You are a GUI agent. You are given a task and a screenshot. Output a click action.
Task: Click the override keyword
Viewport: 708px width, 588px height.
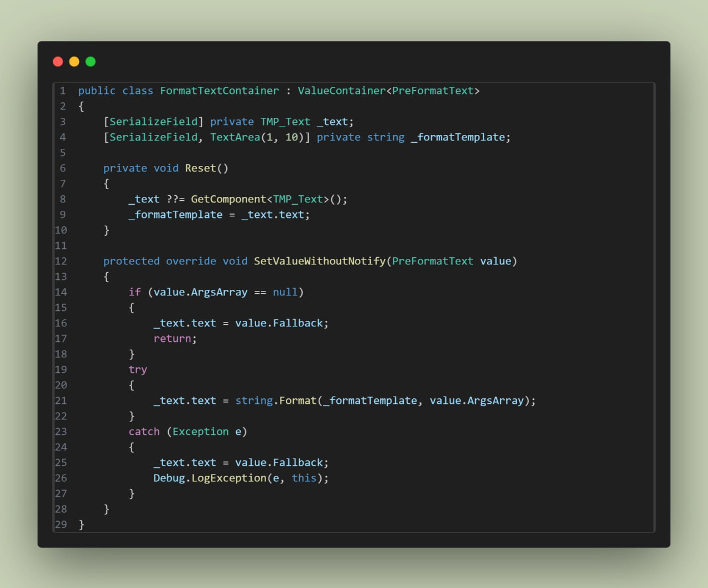pyautogui.click(x=191, y=261)
